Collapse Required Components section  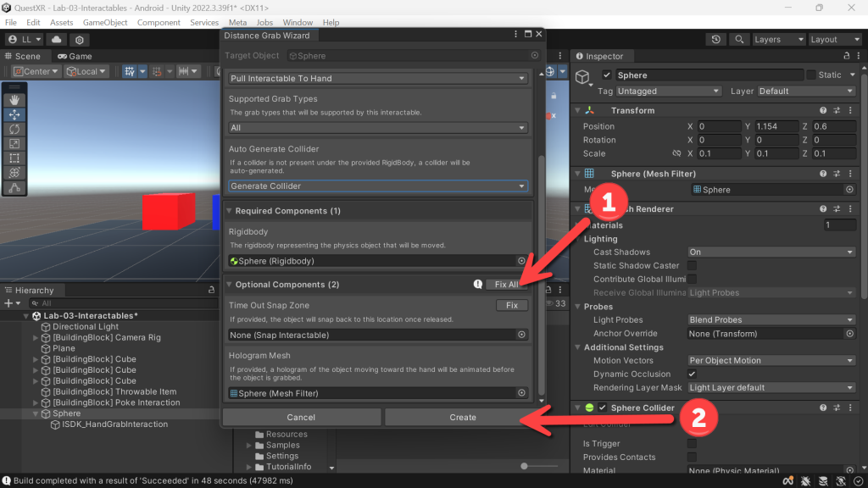(229, 211)
